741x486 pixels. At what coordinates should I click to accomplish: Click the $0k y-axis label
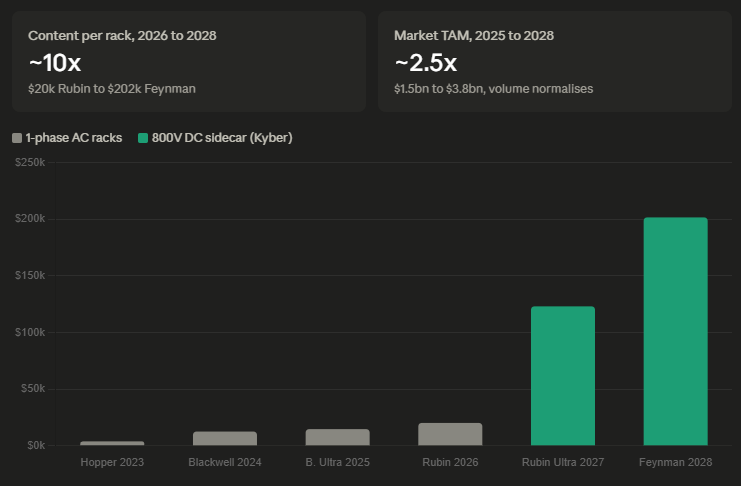(x=36, y=445)
